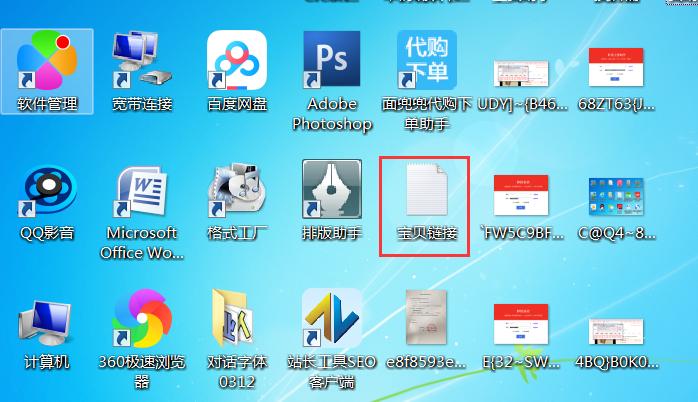Click the 百度网盘 label text
Image resolution: width=698 pixels, height=402 pixels.
click(x=237, y=104)
